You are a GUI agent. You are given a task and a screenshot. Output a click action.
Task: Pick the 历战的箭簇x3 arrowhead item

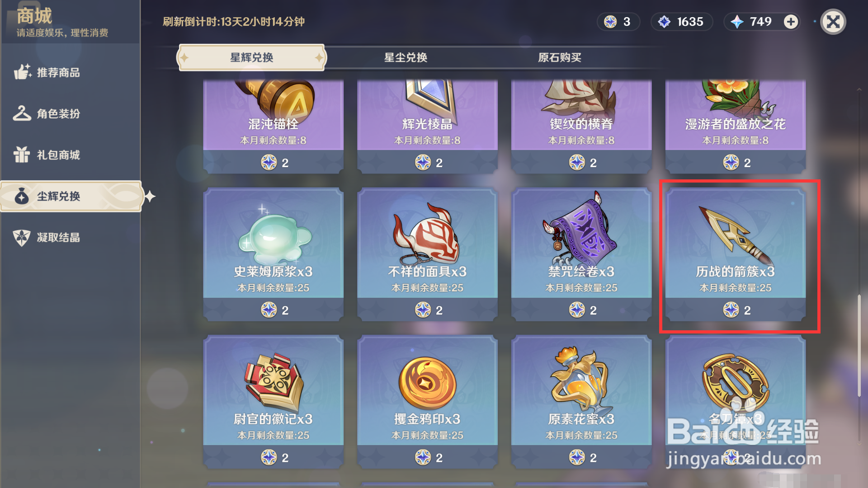point(736,254)
